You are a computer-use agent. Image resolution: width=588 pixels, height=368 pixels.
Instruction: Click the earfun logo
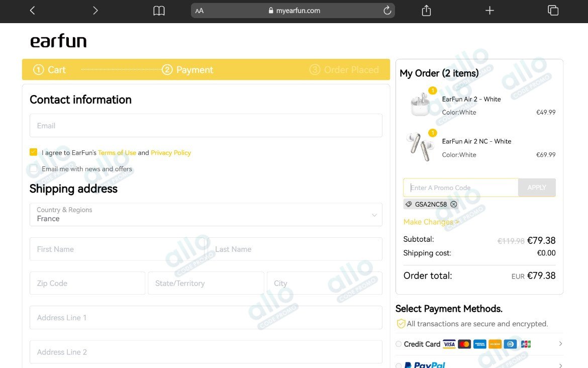point(58,41)
